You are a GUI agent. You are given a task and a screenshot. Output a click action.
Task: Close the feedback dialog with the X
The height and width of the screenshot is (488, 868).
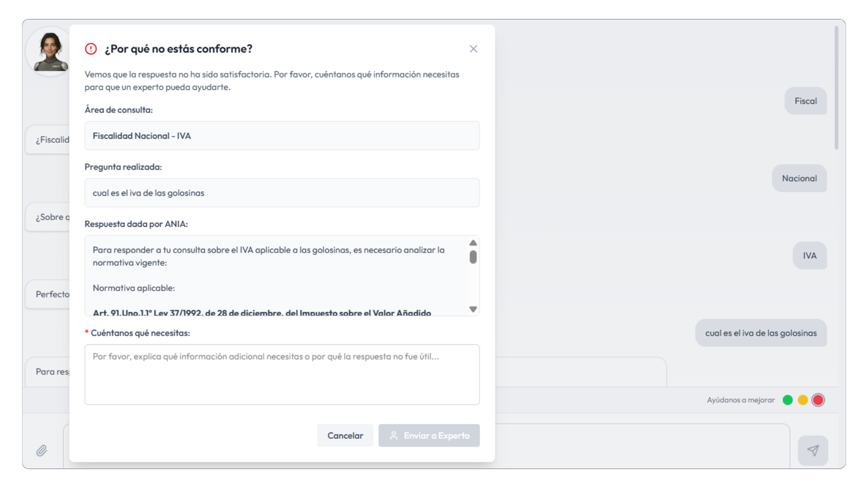click(x=473, y=49)
